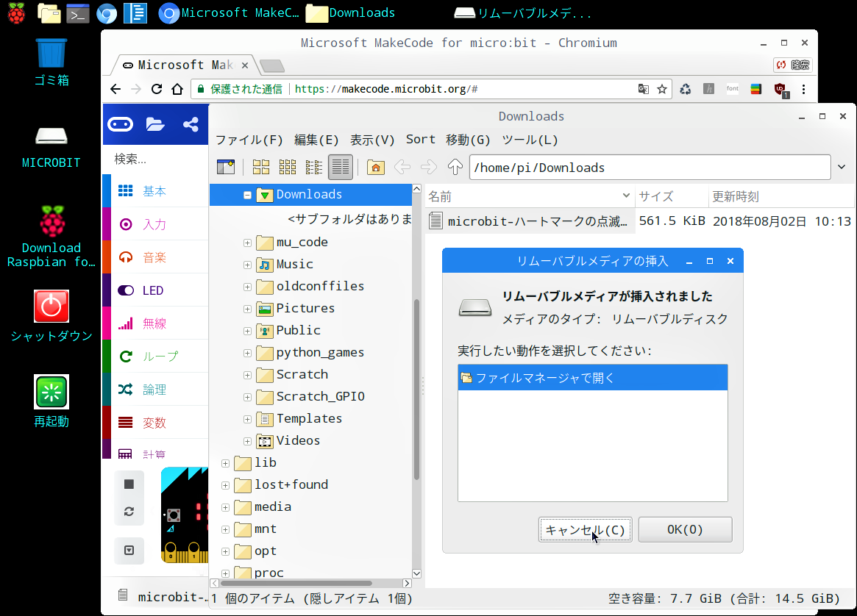
Task: Go to the Chromium home page
Action: click(x=177, y=89)
